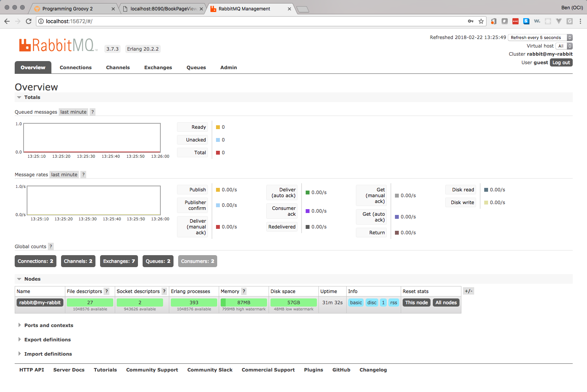The height and width of the screenshot is (392, 587).
Task: Expand Ports and contexts section
Action: (46, 326)
